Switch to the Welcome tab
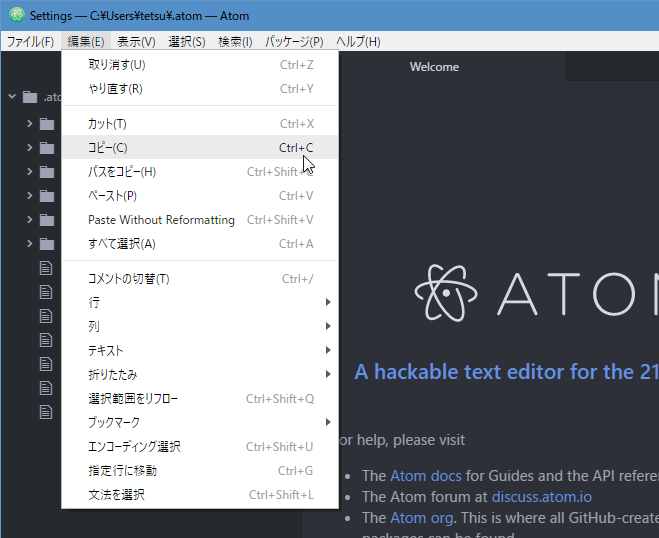Viewport: 659px width, 538px height. 434,67
